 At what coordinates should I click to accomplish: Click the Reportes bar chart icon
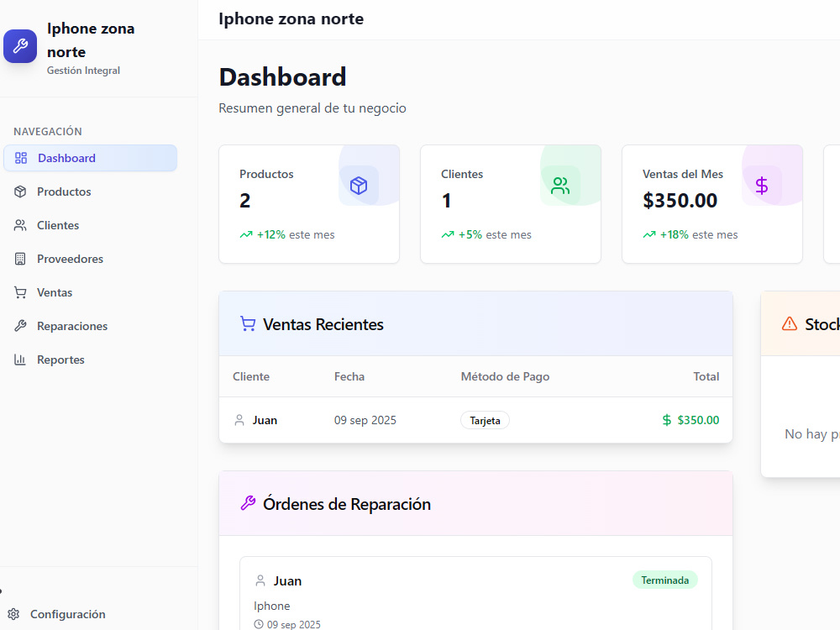coord(20,360)
